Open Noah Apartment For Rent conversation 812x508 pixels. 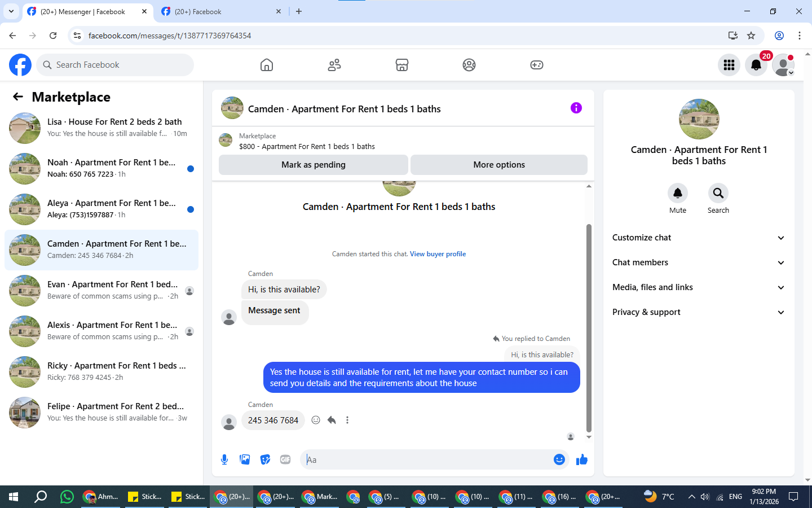tap(101, 169)
